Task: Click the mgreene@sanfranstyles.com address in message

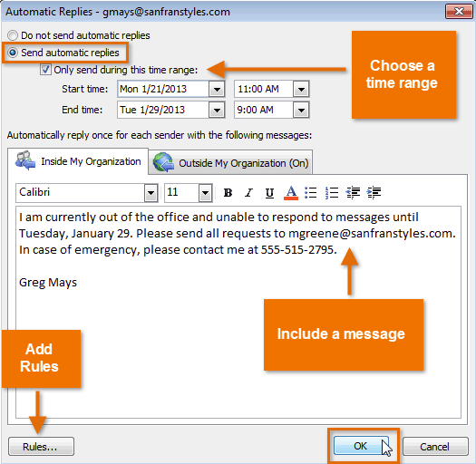Action: [x=371, y=234]
